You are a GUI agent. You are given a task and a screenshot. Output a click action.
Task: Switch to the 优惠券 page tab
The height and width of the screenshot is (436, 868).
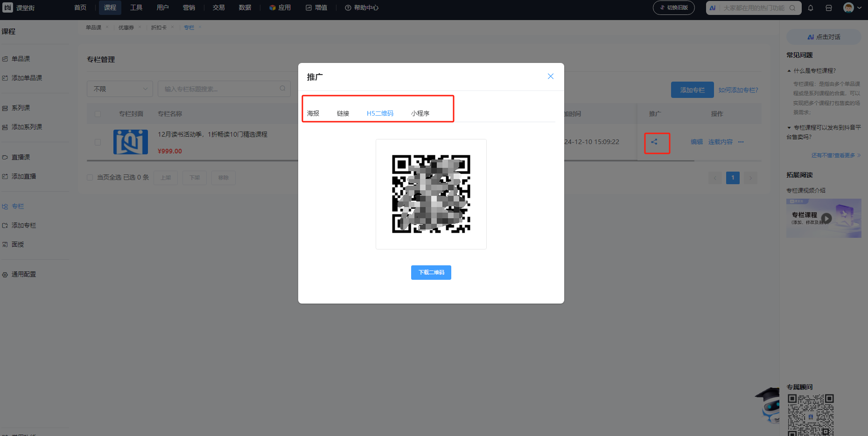coord(126,28)
